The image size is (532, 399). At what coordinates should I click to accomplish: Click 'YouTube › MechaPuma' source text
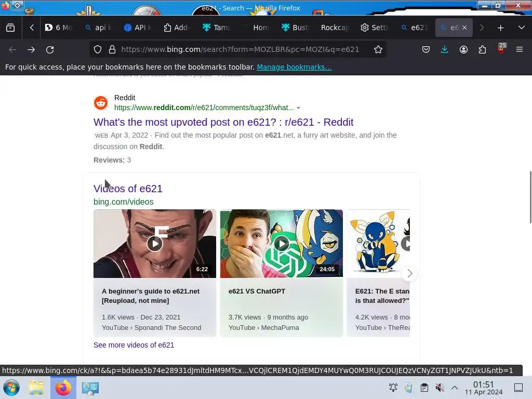263,327
